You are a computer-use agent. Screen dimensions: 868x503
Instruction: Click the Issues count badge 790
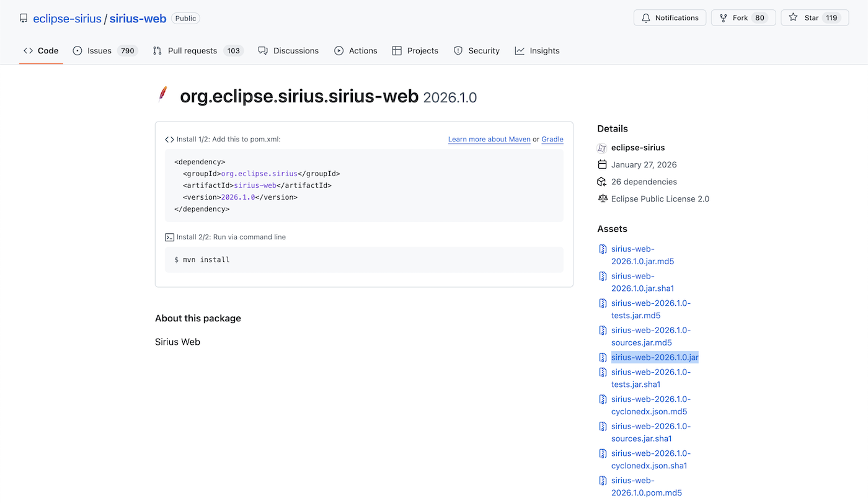coord(128,51)
